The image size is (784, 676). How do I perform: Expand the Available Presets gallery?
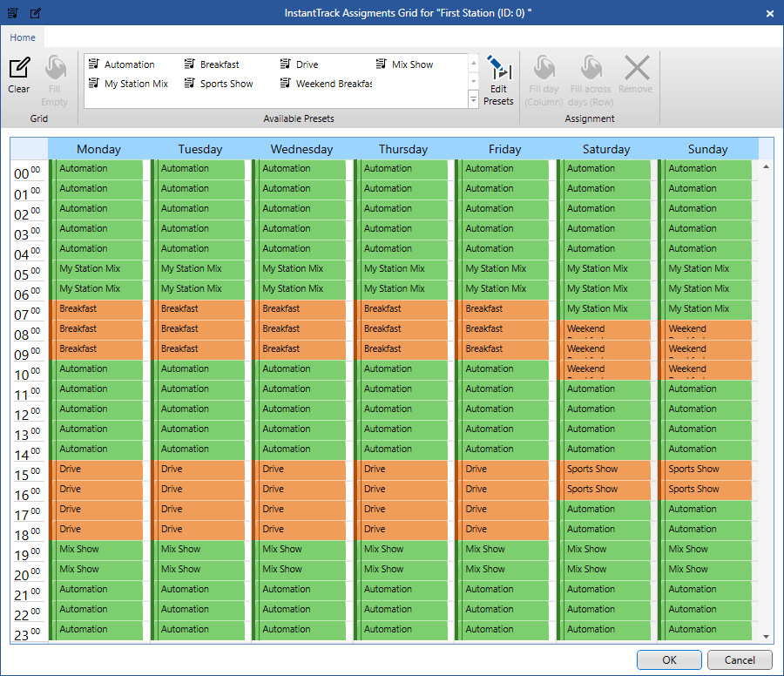(x=474, y=99)
